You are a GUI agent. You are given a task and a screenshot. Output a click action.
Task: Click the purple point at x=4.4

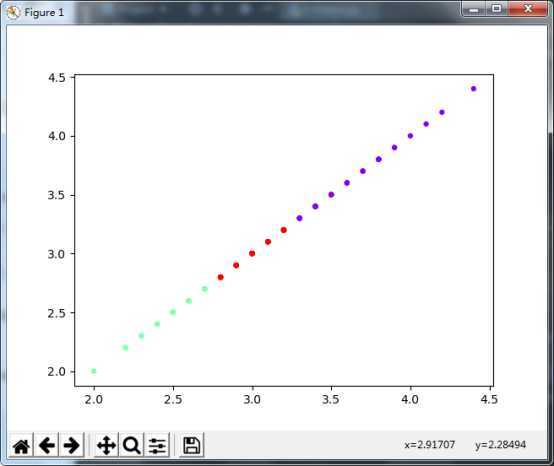473,89
